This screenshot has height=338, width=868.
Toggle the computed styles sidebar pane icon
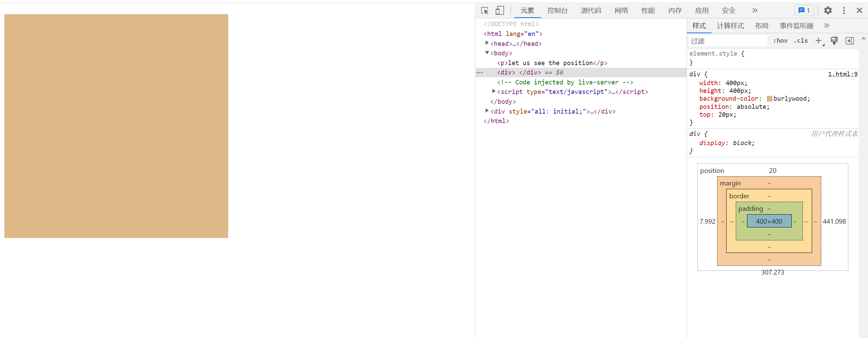coord(850,41)
